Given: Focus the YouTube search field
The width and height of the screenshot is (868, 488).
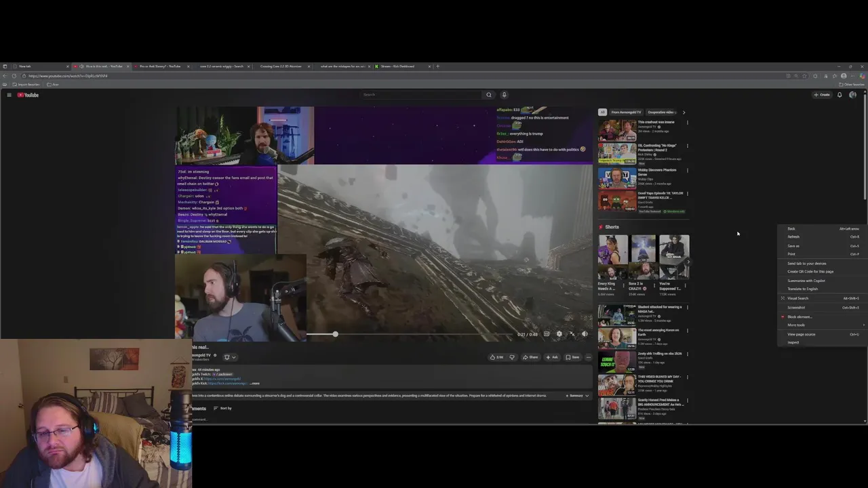Looking at the screenshot, I should [422, 95].
